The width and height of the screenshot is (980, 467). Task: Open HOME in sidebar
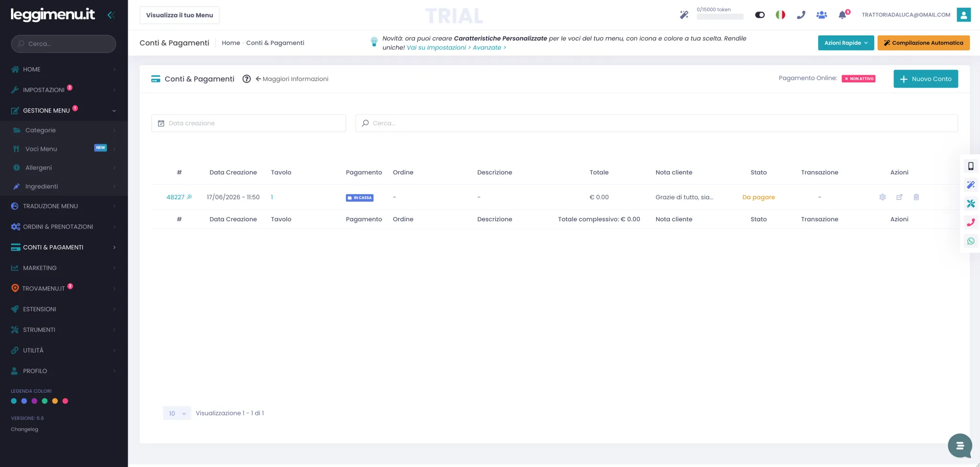click(x=64, y=69)
